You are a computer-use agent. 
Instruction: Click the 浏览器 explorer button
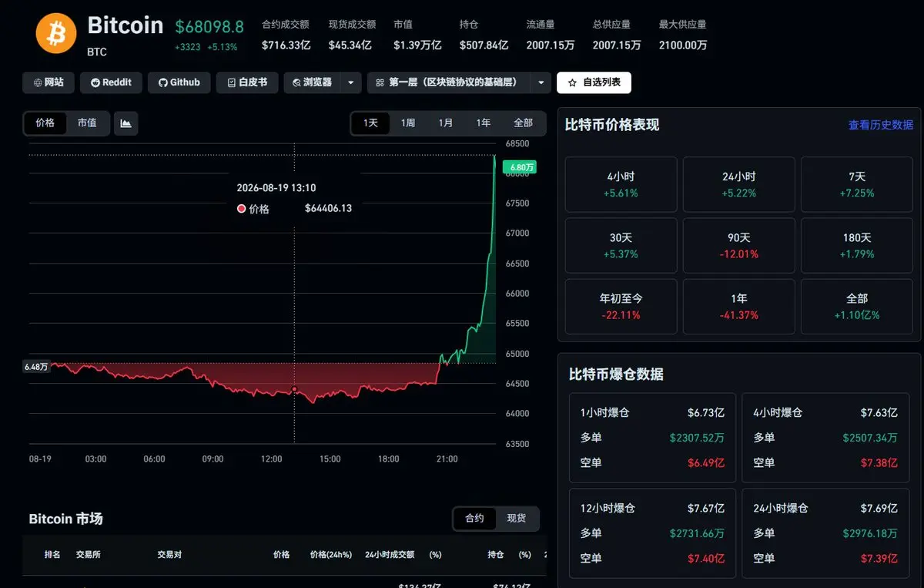pyautogui.click(x=313, y=82)
